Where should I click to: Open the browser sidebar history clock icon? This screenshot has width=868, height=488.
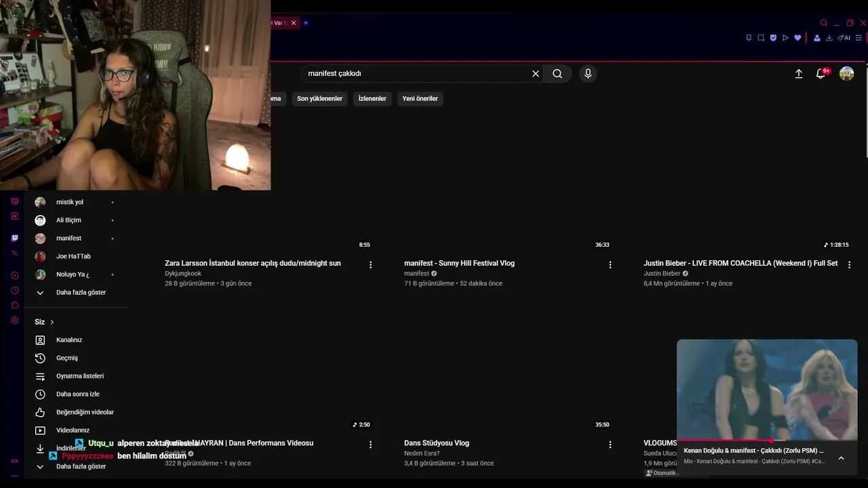(15, 290)
